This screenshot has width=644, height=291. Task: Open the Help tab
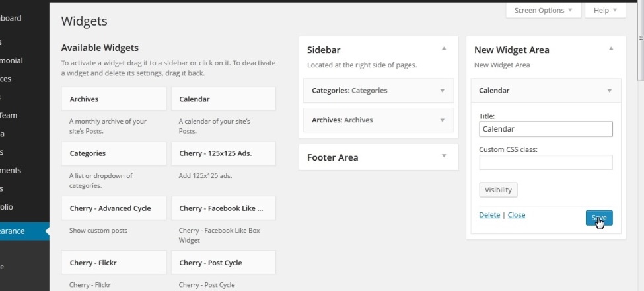605,11
